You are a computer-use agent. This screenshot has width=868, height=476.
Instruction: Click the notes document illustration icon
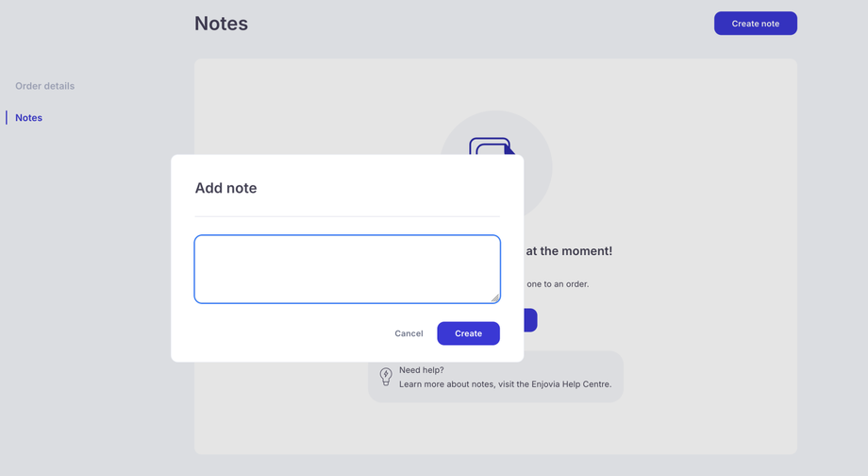(492, 146)
